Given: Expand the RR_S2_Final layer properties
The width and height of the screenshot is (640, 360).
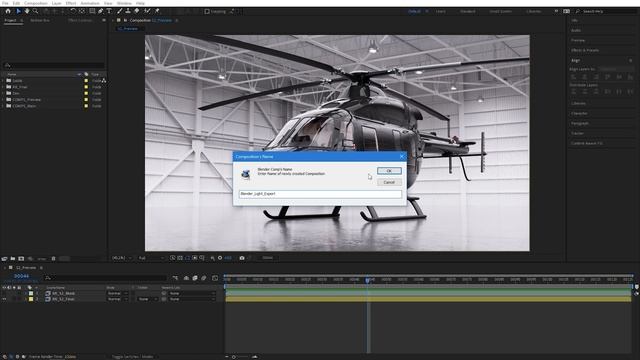Looking at the screenshot, I should click(x=26, y=299).
